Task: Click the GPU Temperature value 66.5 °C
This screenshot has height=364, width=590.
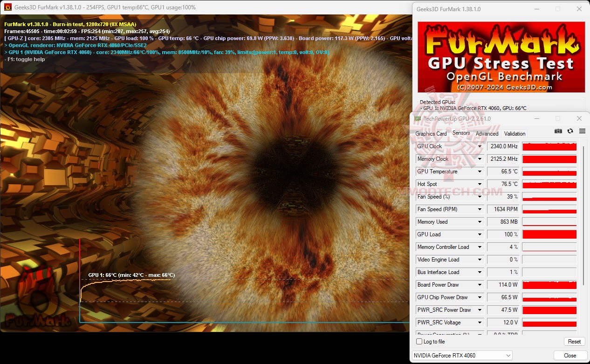Action: [x=503, y=172]
